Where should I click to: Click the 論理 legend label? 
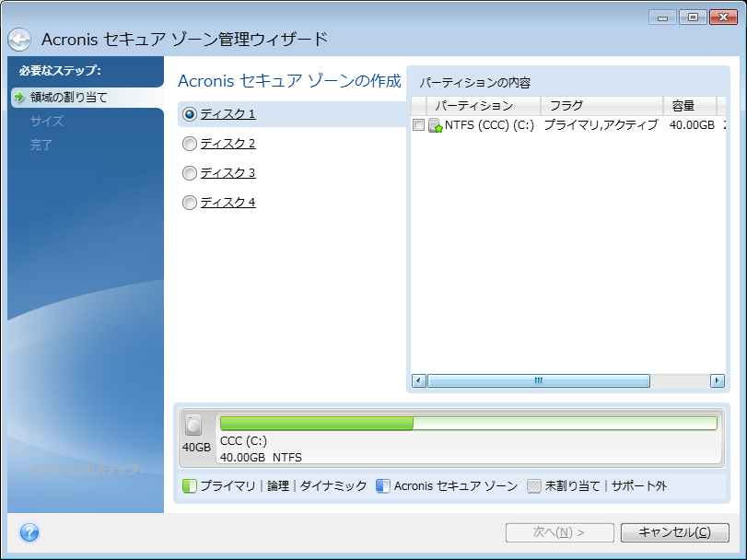[278, 485]
